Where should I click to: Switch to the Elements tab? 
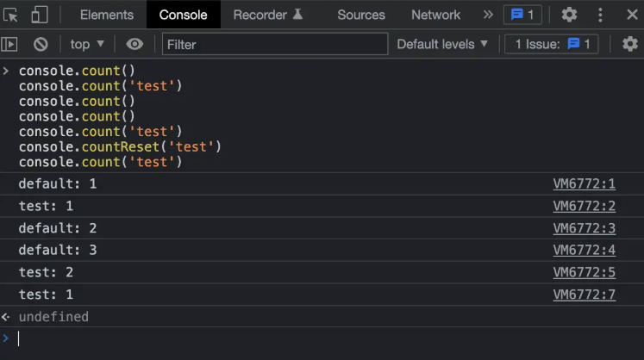[107, 15]
